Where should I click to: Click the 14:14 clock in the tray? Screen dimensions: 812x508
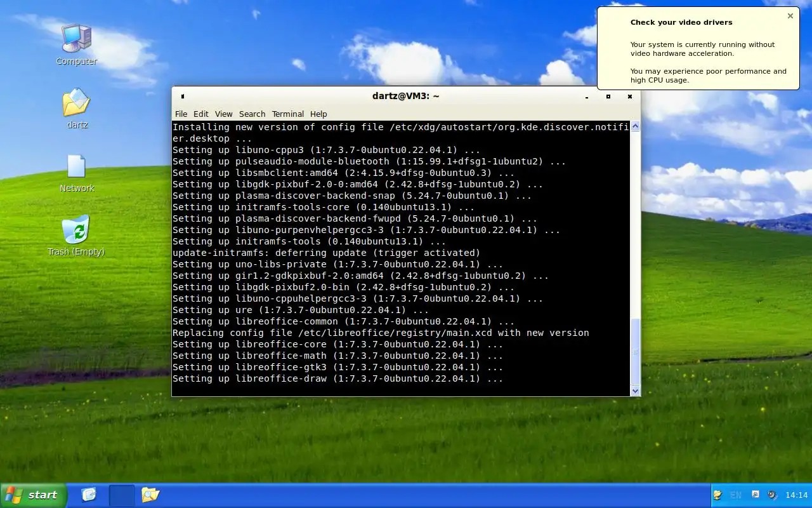(797, 495)
